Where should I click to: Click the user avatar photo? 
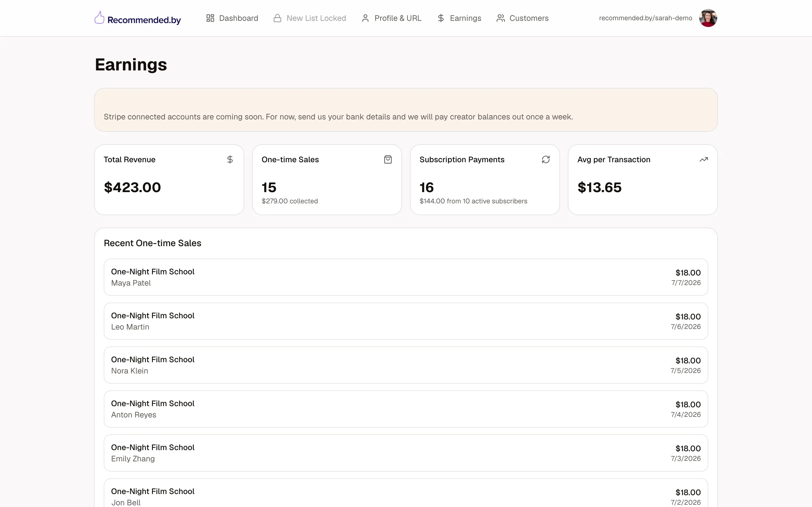[x=708, y=18]
